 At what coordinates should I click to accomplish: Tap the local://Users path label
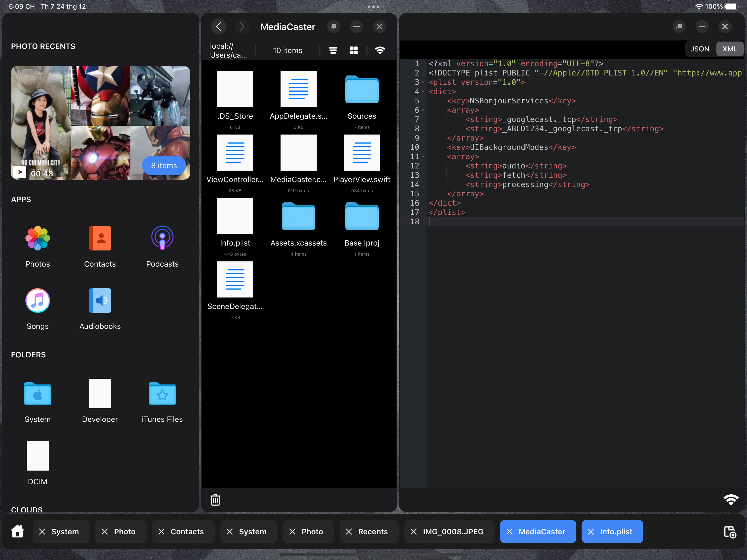[228, 50]
